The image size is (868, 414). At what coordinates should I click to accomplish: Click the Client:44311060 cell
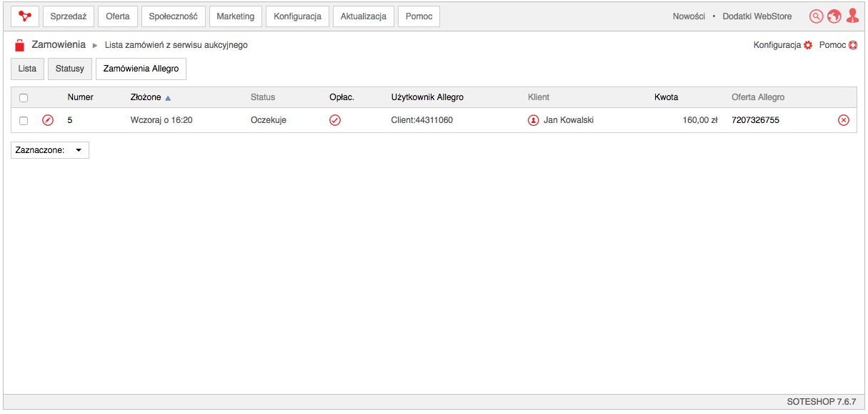tap(422, 120)
